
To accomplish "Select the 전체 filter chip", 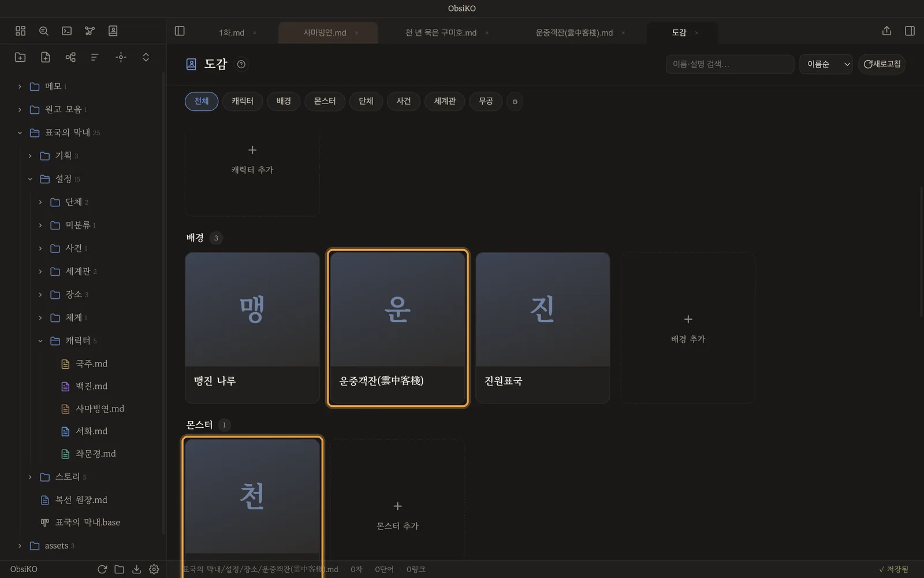I will point(202,101).
